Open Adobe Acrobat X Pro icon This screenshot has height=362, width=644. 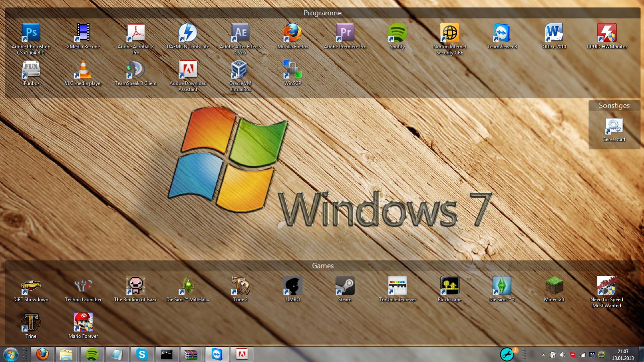(136, 39)
